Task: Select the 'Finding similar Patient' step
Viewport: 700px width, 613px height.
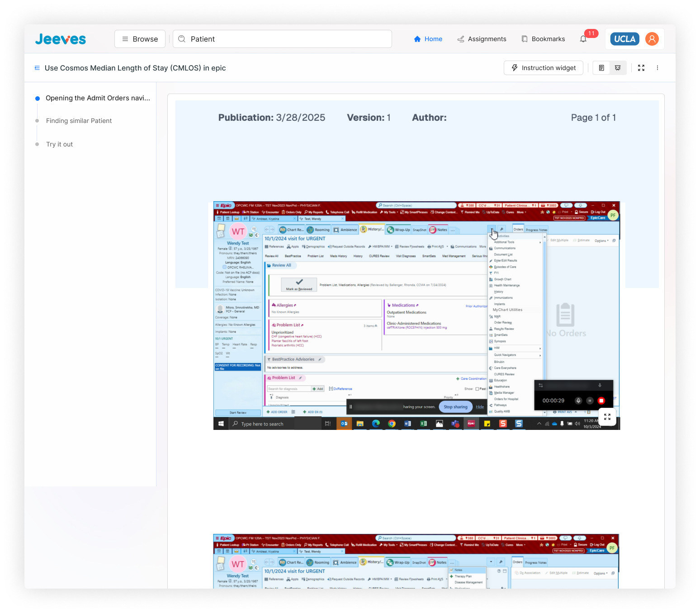Action: coord(79,121)
